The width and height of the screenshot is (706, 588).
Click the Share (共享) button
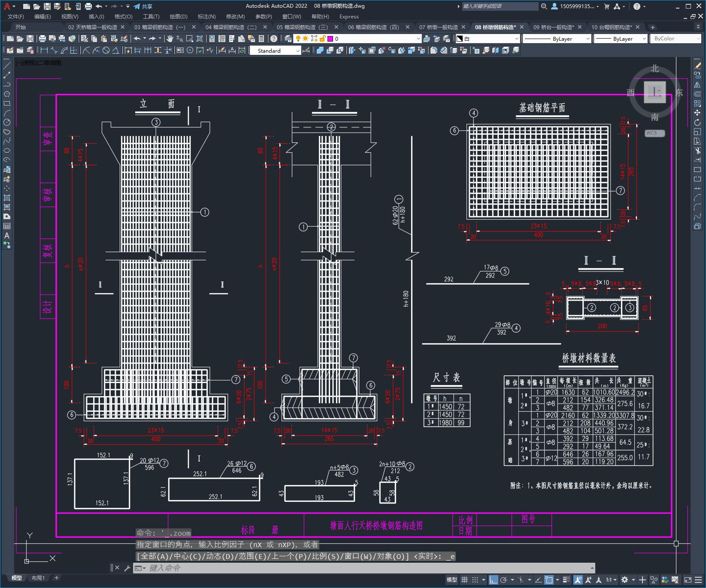(143, 6)
